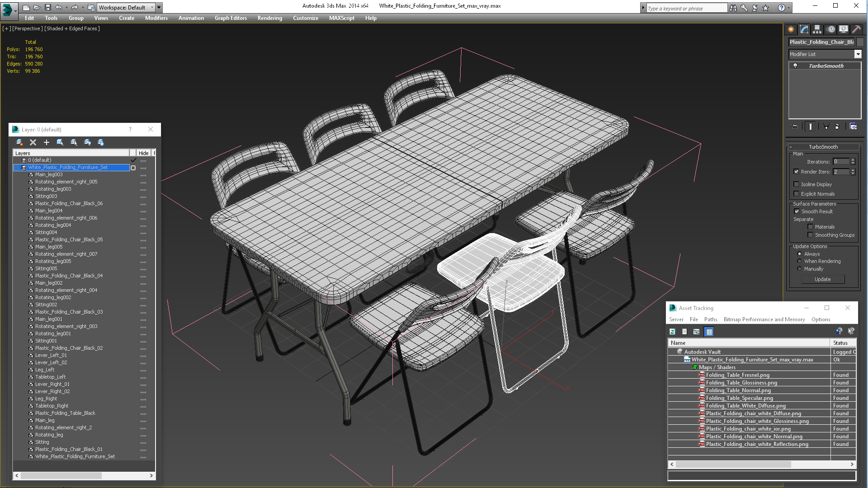Open Bitmap Performance and Memory menu
Image resolution: width=868 pixels, height=488 pixels.
764,319
